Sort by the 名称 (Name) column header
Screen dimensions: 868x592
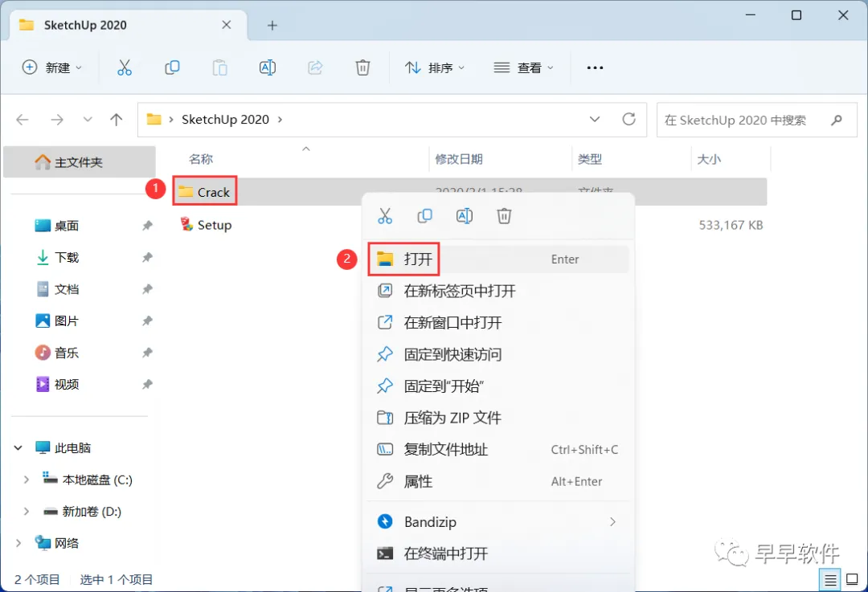click(200, 159)
